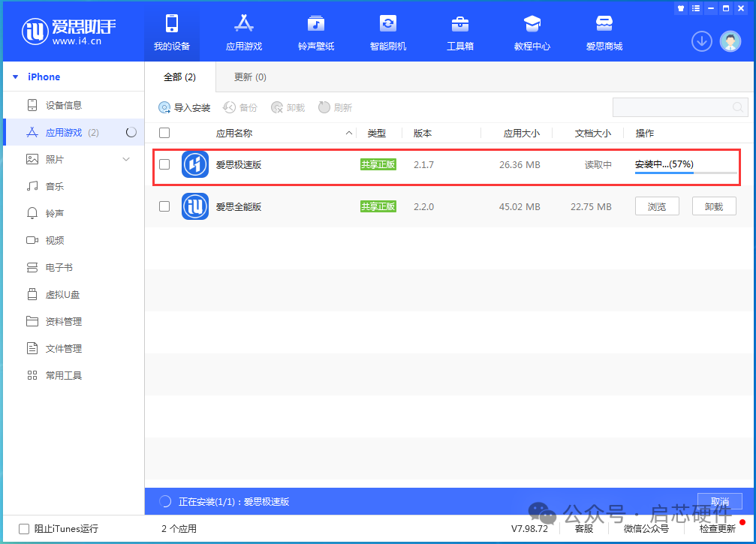Image resolution: width=756 pixels, height=544 pixels.
Task: Click the 备份 backup toolbar button
Action: 239,107
